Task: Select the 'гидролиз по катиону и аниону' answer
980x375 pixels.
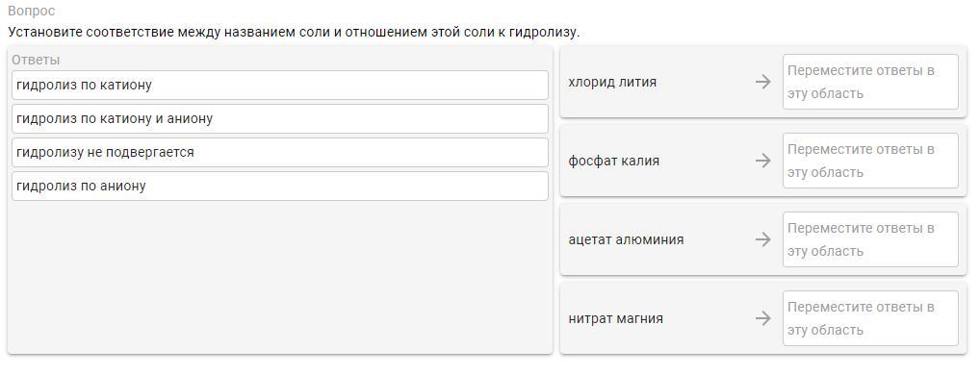Action: (279, 118)
